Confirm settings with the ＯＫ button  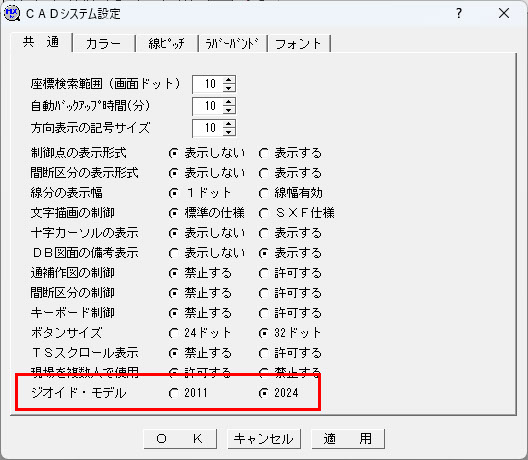[x=180, y=439]
